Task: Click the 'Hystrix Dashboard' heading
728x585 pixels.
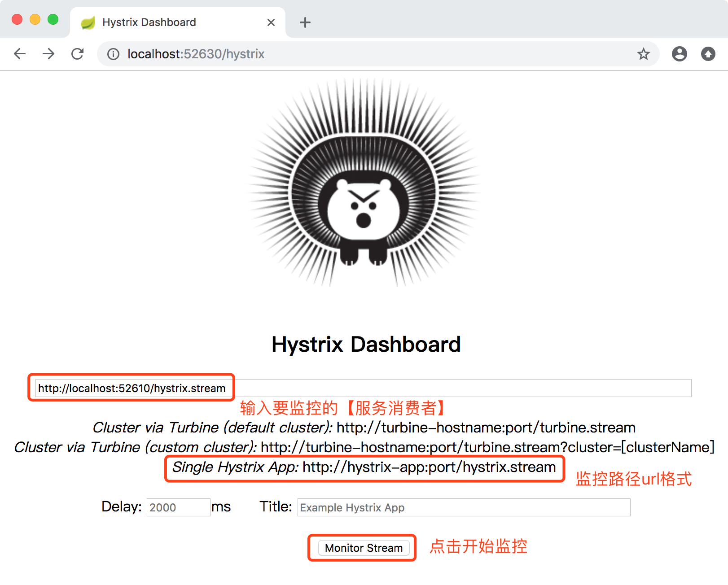Action: (366, 345)
